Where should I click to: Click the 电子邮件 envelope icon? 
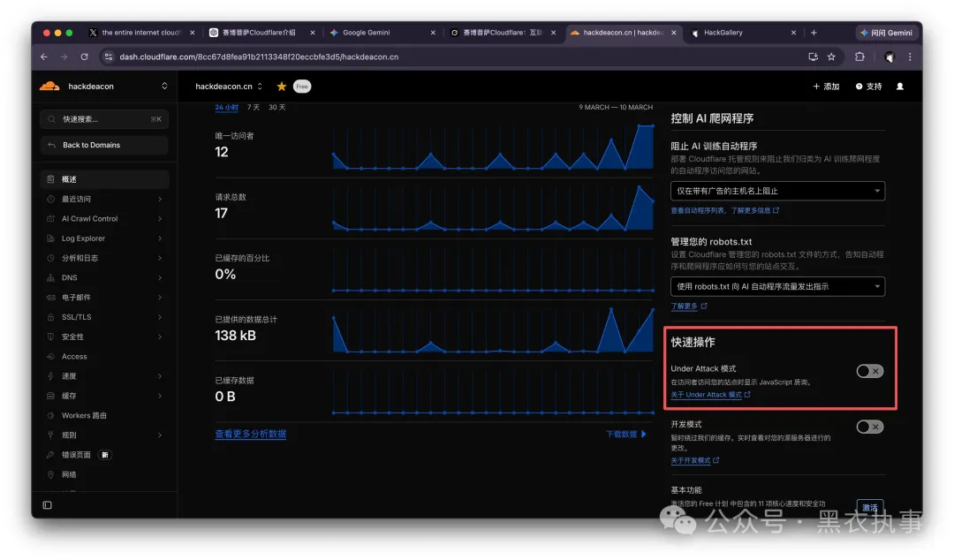click(50, 297)
